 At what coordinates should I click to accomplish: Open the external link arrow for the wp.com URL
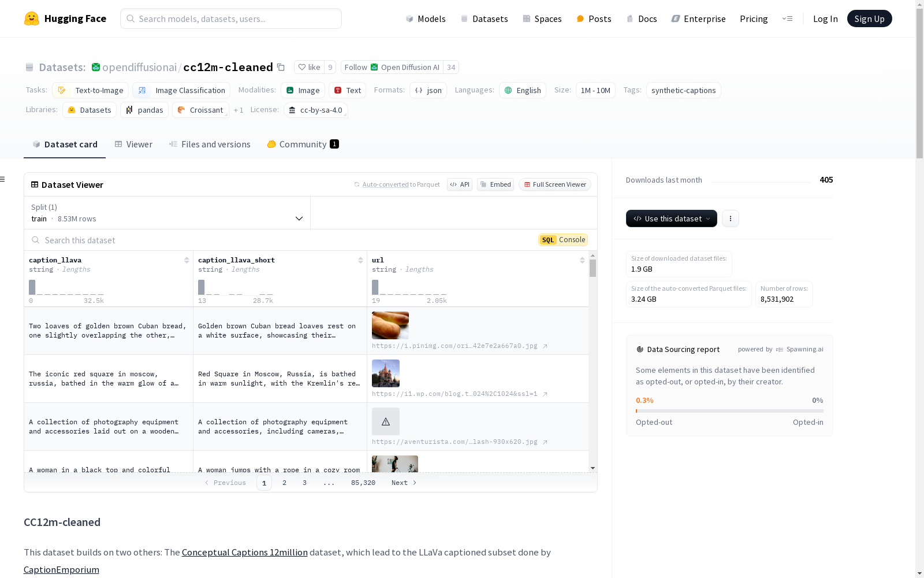[x=545, y=394]
